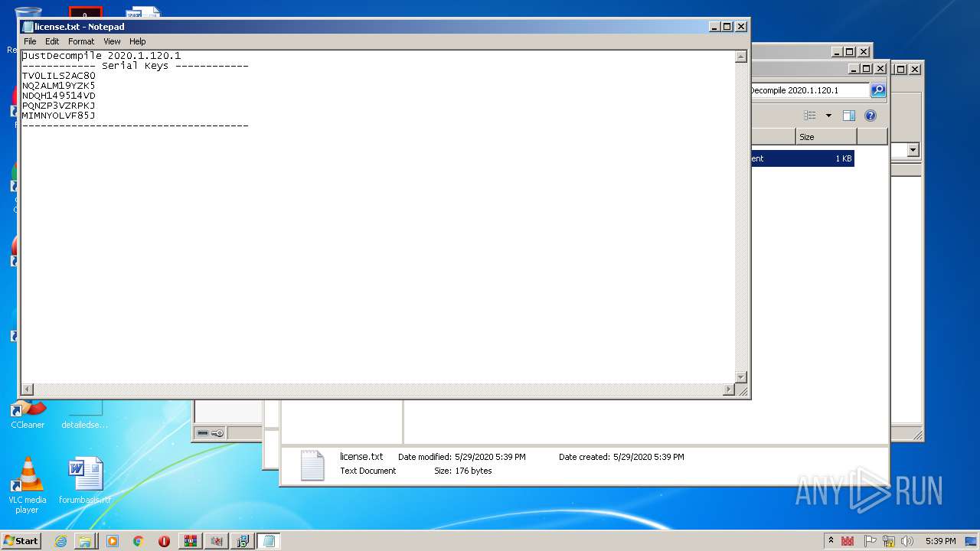Change the view in Explorer toolbar

coord(810,116)
